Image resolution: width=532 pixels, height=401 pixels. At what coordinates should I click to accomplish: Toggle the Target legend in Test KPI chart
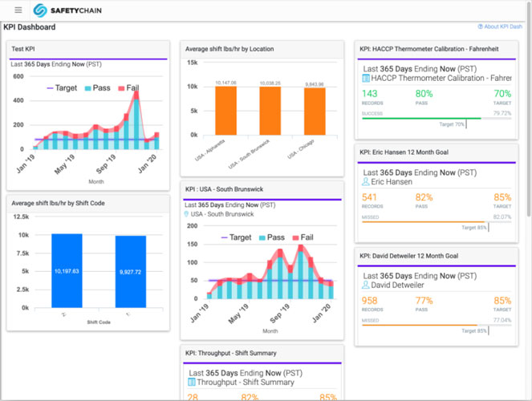tap(62, 87)
